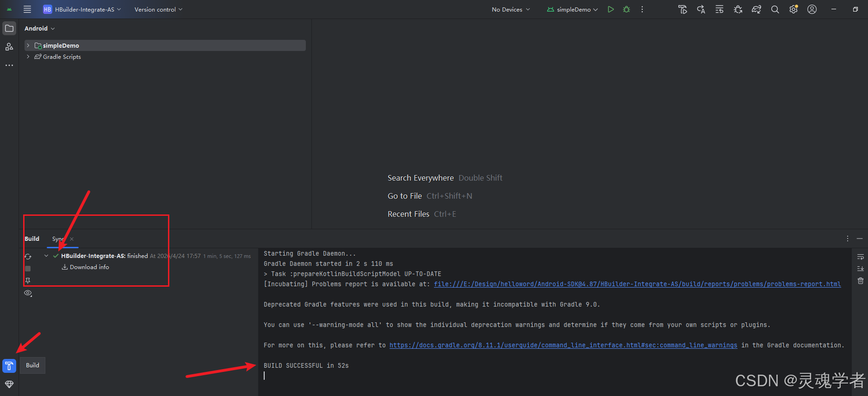Click Attach Debugger to Android Process icon

tap(738, 9)
